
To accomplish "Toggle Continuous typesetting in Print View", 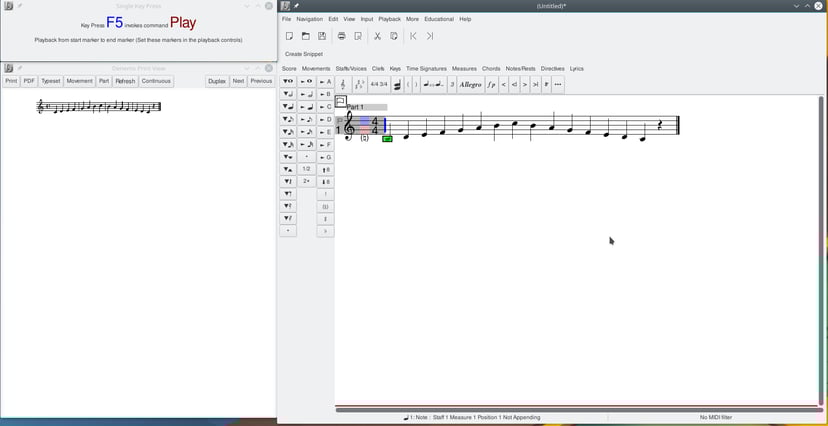I will tap(156, 81).
